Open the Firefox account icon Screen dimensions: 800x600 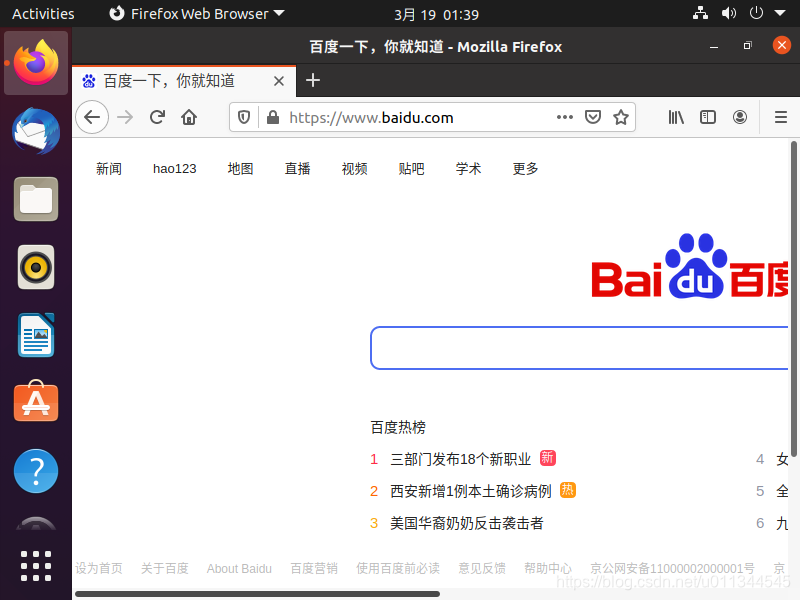point(740,117)
